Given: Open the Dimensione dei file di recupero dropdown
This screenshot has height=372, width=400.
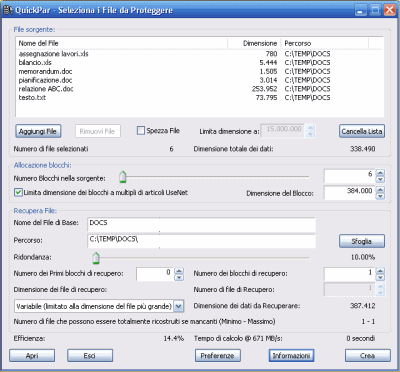Looking at the screenshot, I should [179, 306].
